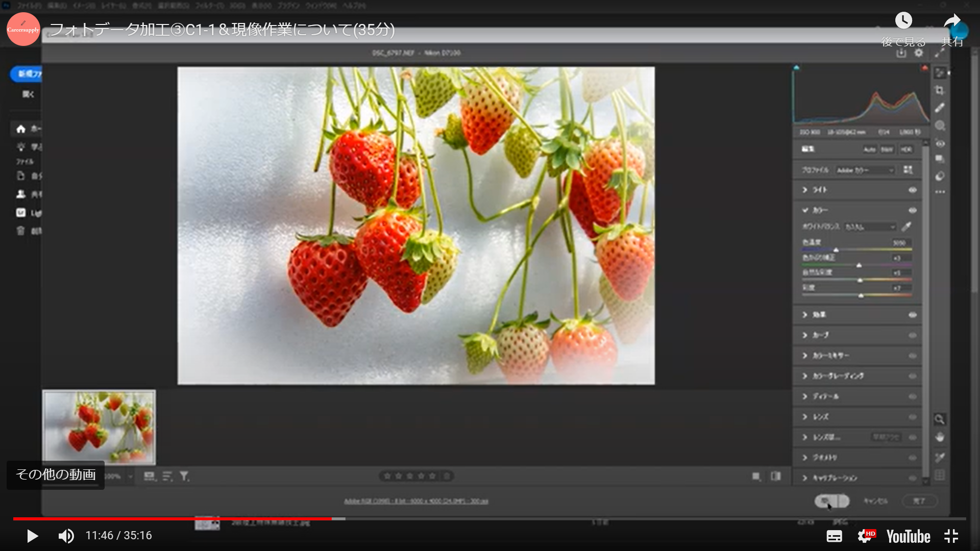Viewport: 980px width, 551px height.
Task: Open the White Balance preset dropdown
Action: [x=870, y=227]
